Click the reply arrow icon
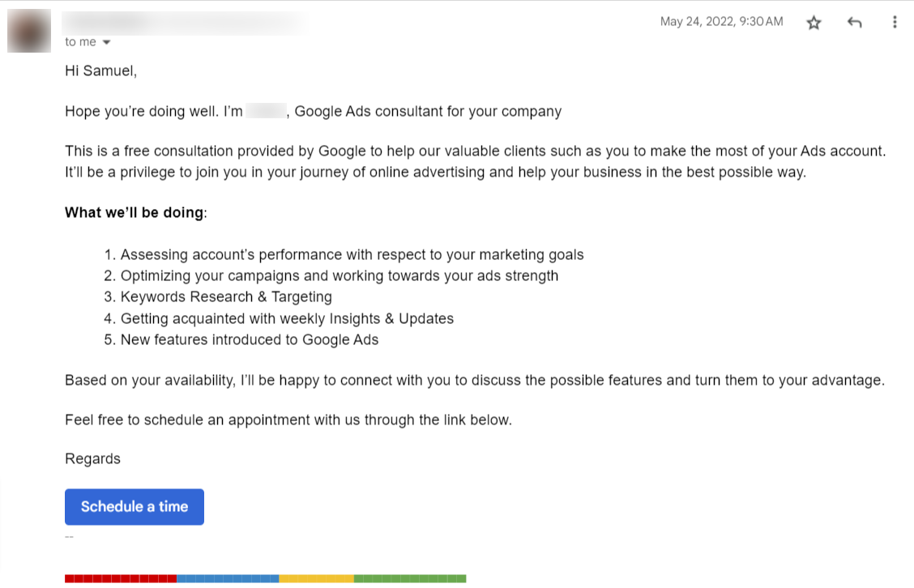 [x=854, y=23]
